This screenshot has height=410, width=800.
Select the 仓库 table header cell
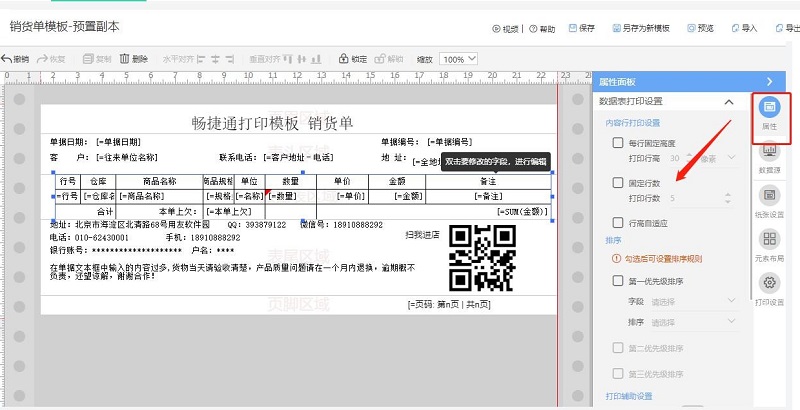coord(98,182)
